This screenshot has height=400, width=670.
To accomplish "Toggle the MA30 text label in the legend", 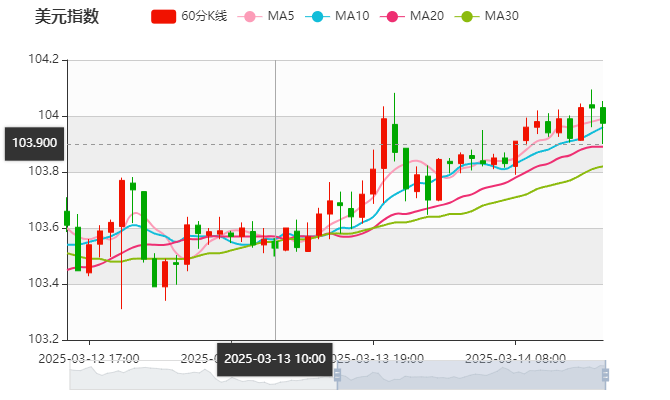I will (x=501, y=16).
